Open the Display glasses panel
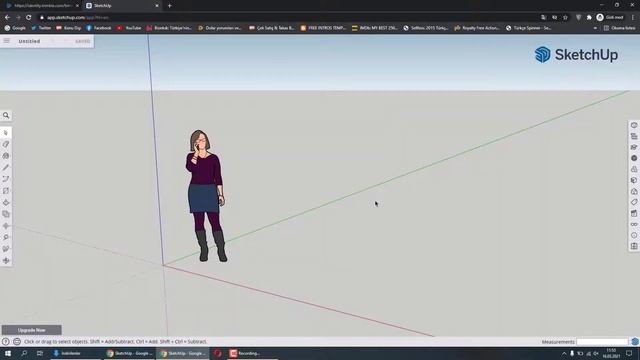This screenshot has width=640, height=360. click(634, 224)
